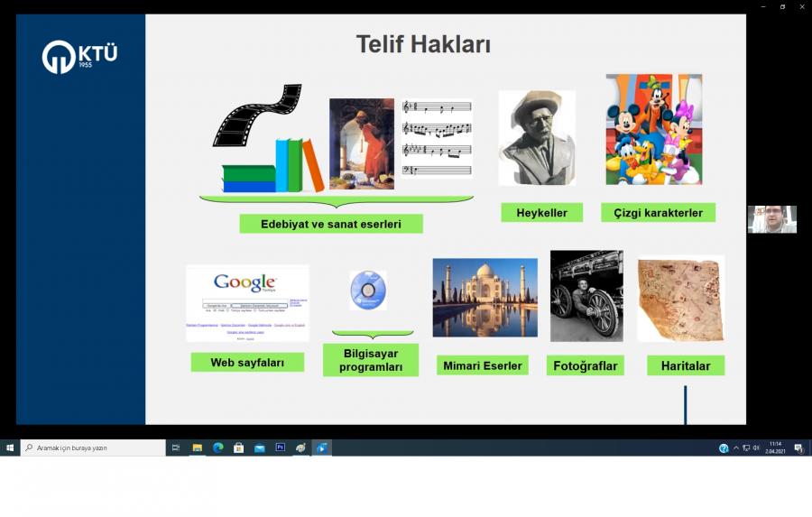Open the Windows Start menu
812x517 pixels.
click(10, 448)
